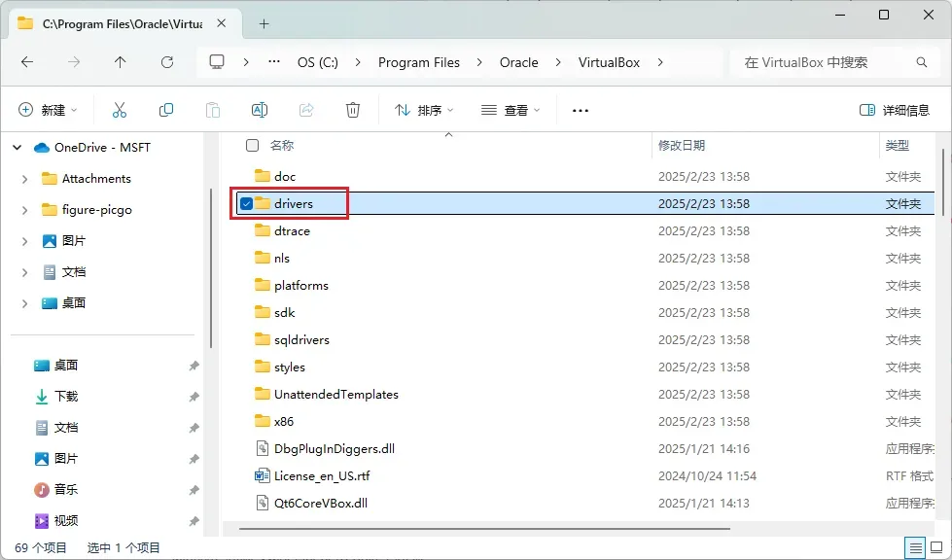
Task: Open the 排序 sort dropdown
Action: (424, 111)
